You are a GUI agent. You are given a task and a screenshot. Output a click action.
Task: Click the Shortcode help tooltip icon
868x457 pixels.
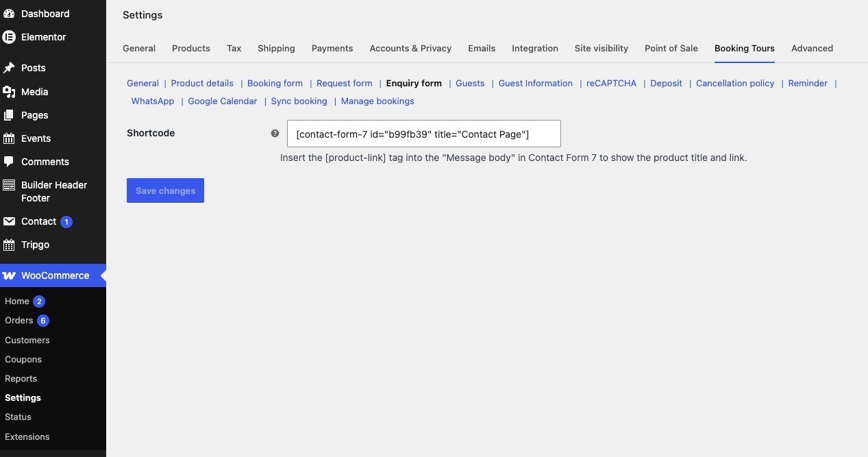(x=275, y=134)
